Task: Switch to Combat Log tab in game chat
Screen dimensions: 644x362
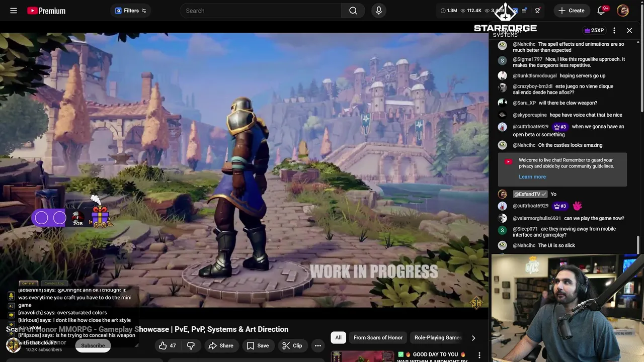Action: (x=54, y=284)
